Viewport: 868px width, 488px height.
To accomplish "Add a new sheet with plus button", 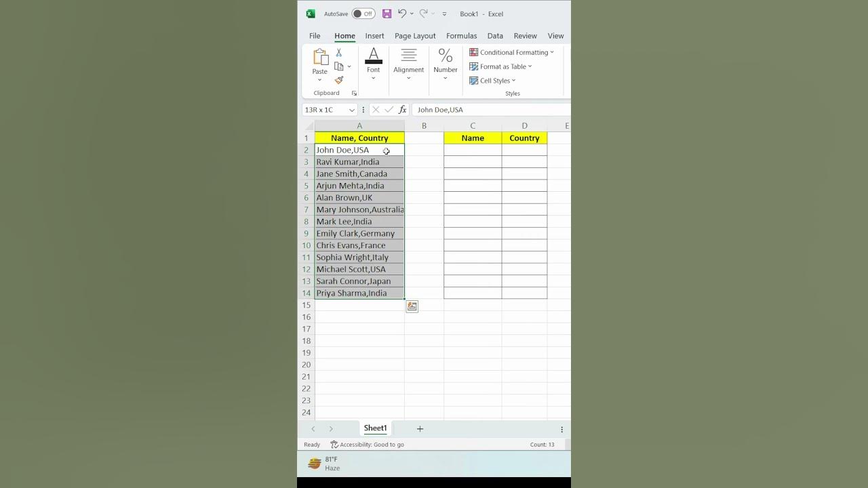I will (x=420, y=429).
